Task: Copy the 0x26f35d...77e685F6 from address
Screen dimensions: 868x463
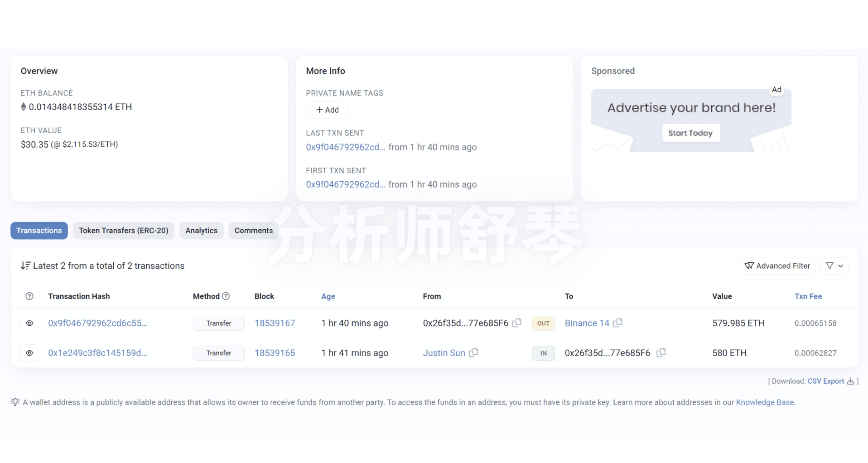Action: coord(516,323)
